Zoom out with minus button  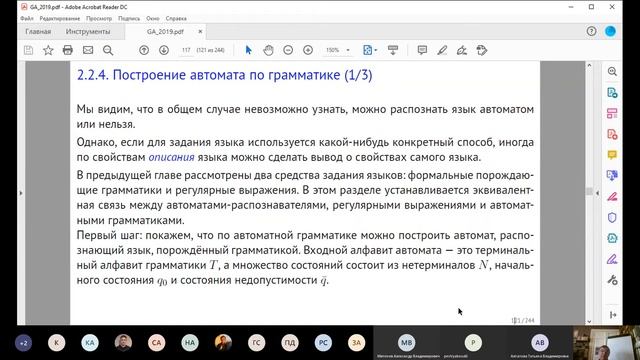click(288, 50)
